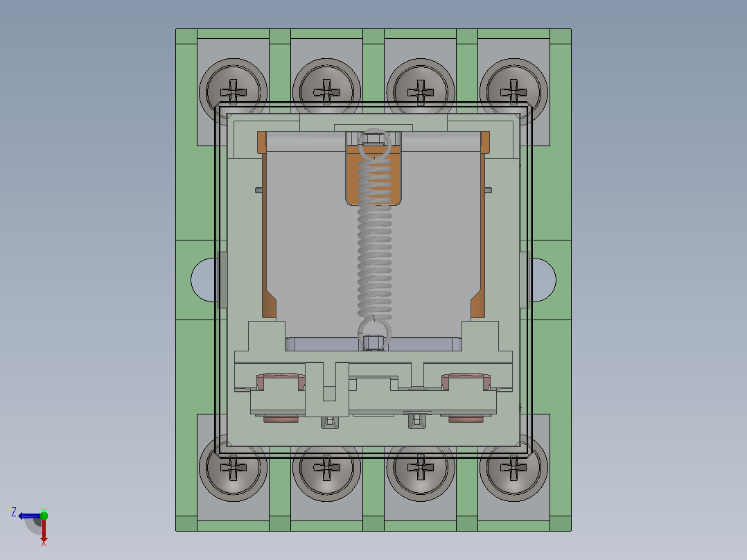Select the bottom-left Phillips terminal screw

[x=233, y=468]
